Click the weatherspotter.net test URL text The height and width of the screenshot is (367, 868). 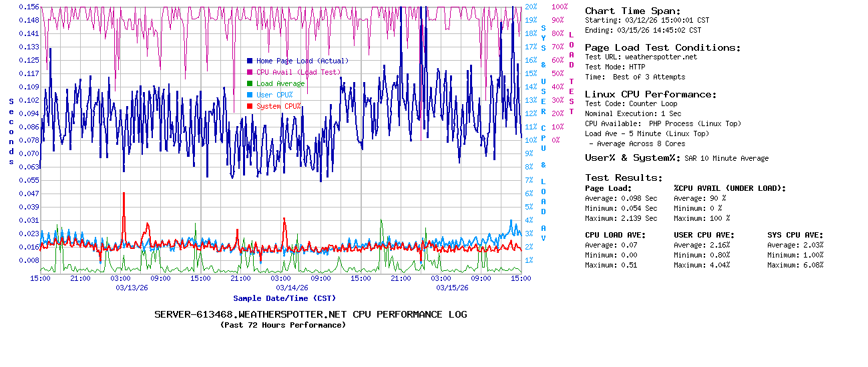(x=660, y=57)
